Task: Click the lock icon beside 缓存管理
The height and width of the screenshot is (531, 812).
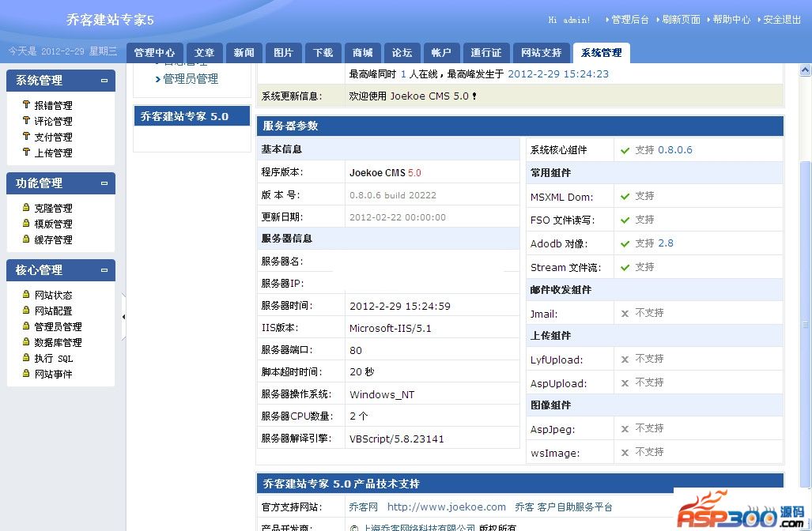Action: [x=26, y=239]
